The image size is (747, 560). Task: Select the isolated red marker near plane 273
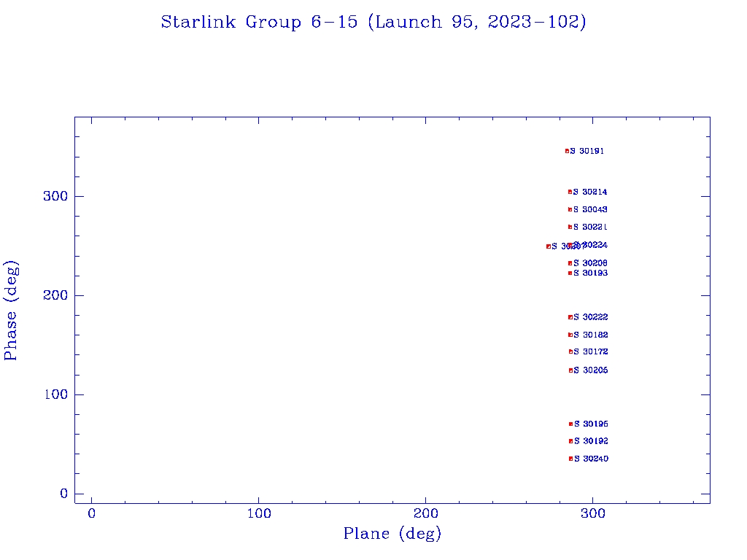coord(549,246)
